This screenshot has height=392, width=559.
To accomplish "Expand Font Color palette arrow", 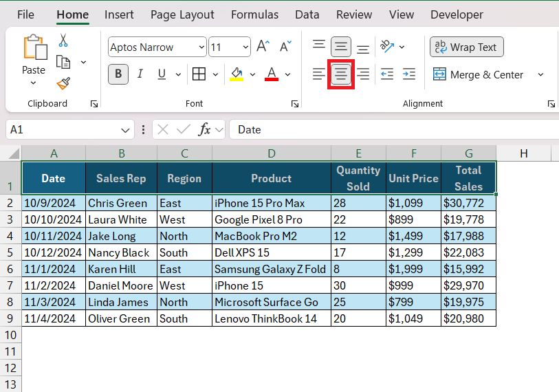I will coord(287,74).
